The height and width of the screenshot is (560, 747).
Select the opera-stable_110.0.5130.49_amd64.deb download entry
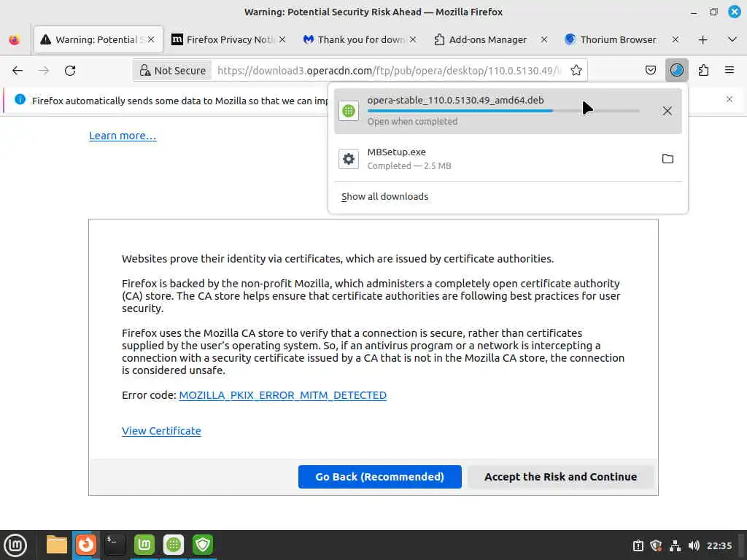(508, 111)
